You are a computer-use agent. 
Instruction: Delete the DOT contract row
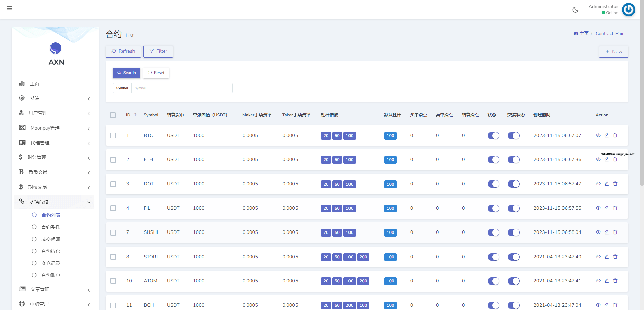(x=615, y=184)
